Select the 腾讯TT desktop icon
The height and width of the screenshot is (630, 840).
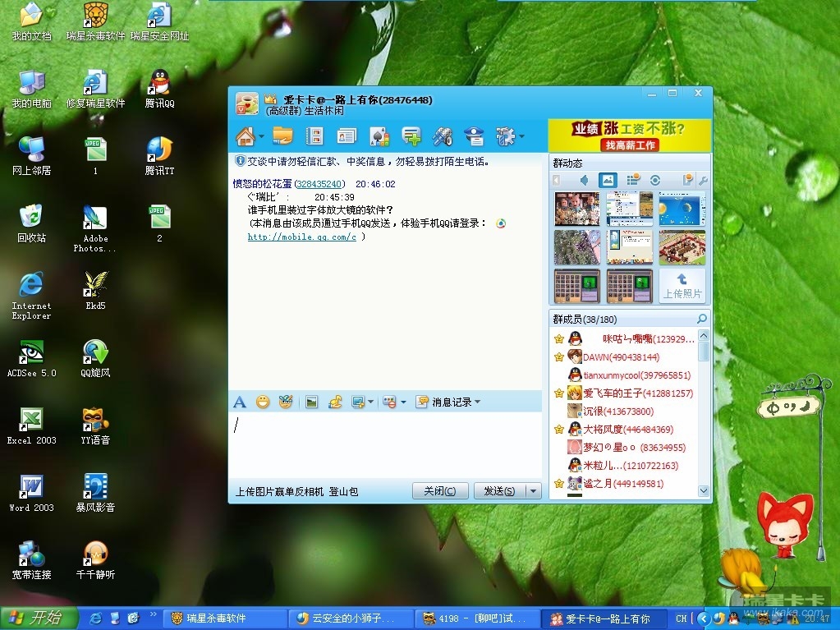pos(159,156)
